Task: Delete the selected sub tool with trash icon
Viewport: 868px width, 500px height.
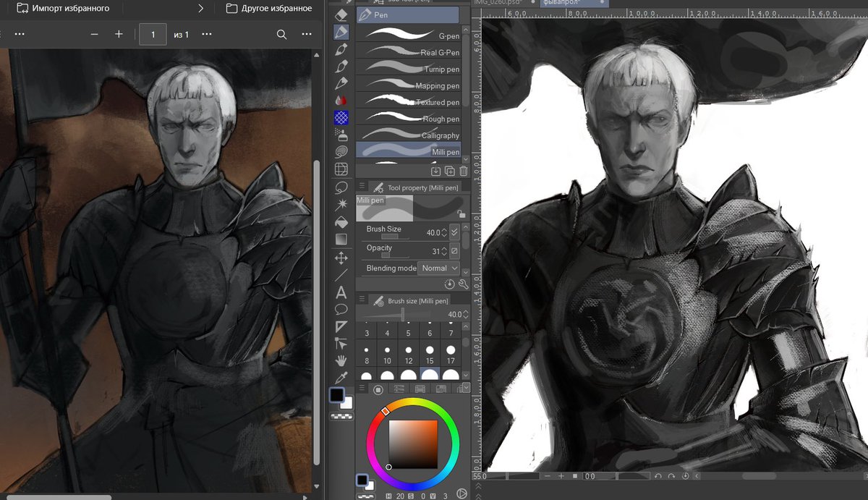Action: [462, 171]
